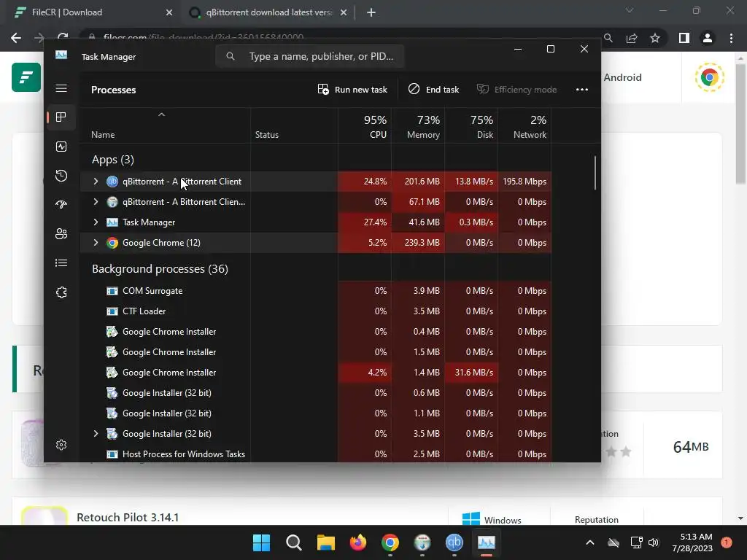Screen dimensions: 747x560
Task: Select the CTF Loader process
Action: (315, 311)
